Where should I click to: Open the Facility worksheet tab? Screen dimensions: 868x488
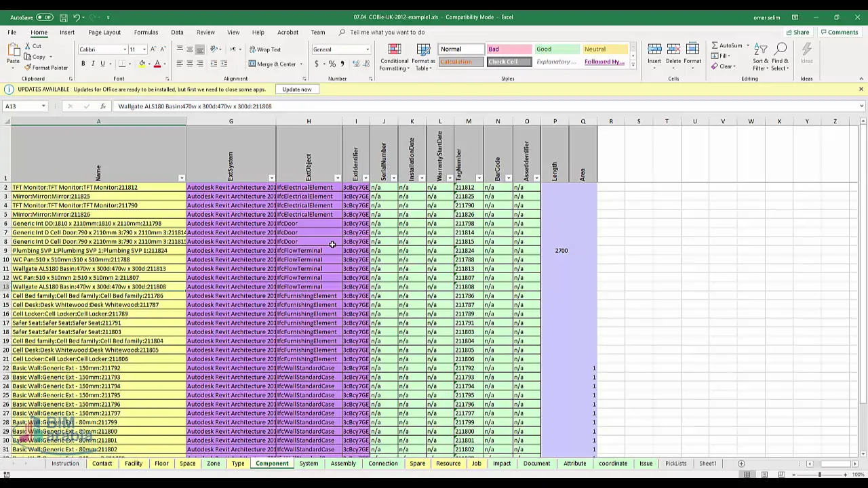(x=134, y=464)
